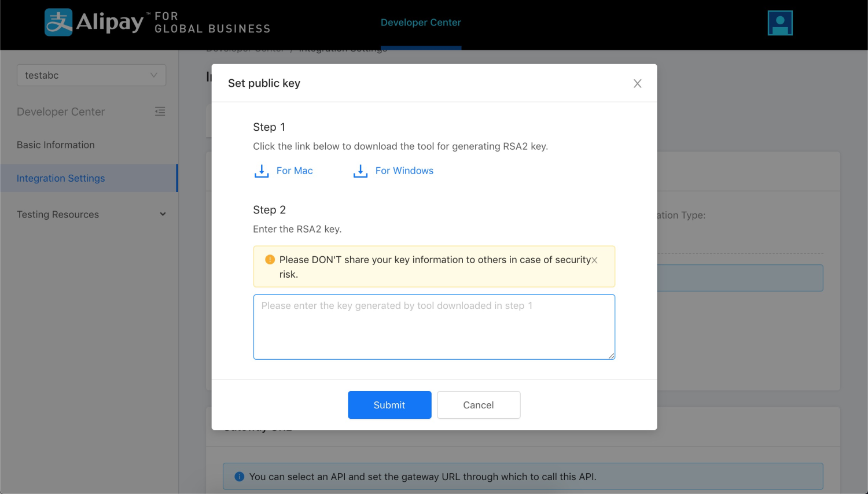Click the gateway URL info message text
This screenshot has height=494, width=868.
click(x=423, y=477)
